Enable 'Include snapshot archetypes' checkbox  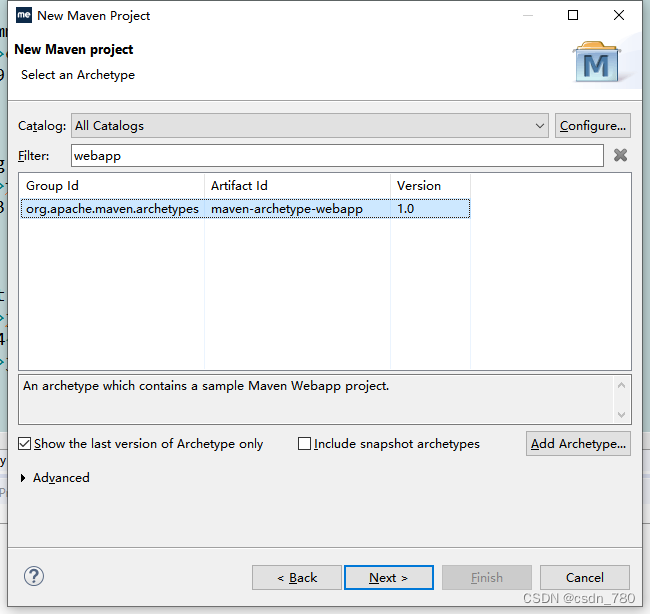pos(304,444)
